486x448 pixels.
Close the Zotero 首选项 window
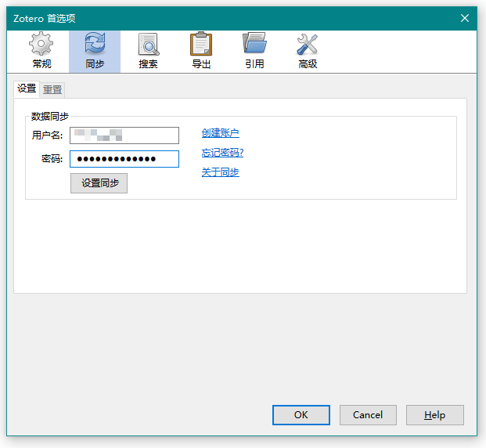coord(465,18)
